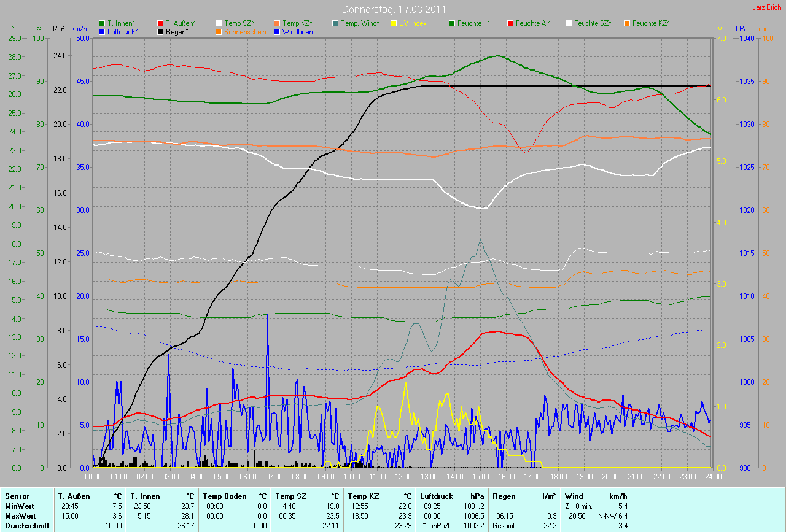This screenshot has width=786, height=532.
Task: Click rain total value 22.2
Action: point(550,526)
